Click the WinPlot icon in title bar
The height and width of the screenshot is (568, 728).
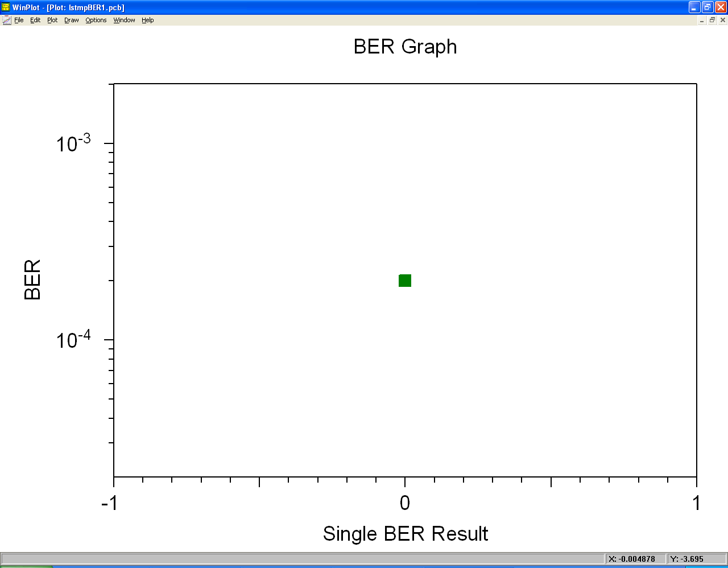6,7
